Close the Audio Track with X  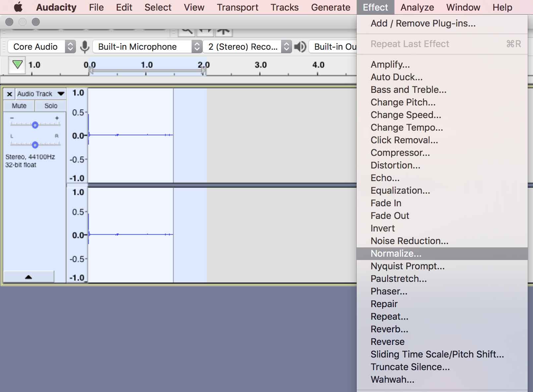pyautogui.click(x=10, y=94)
